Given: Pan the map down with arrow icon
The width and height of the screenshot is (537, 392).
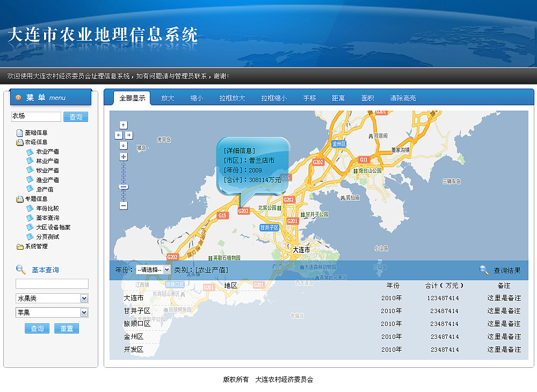Looking at the screenshot, I should [124, 146].
